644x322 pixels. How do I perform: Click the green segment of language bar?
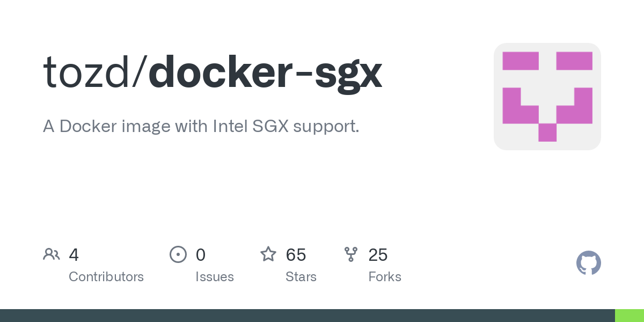click(629, 316)
